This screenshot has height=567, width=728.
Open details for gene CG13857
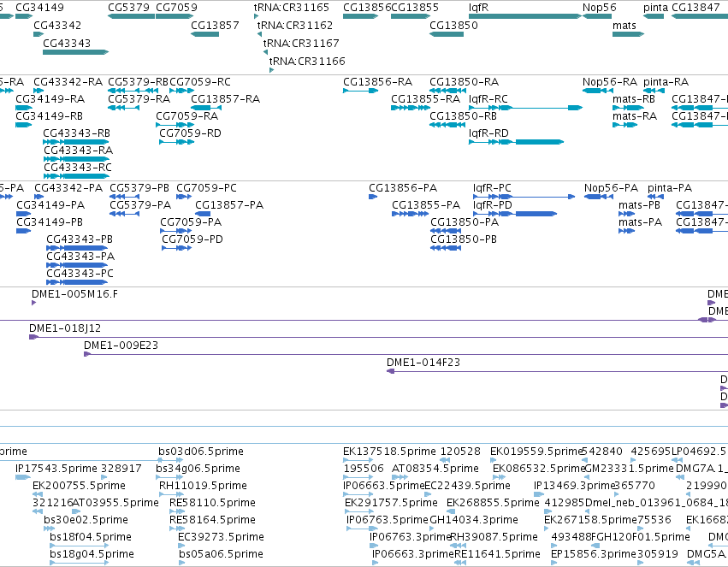215,25
